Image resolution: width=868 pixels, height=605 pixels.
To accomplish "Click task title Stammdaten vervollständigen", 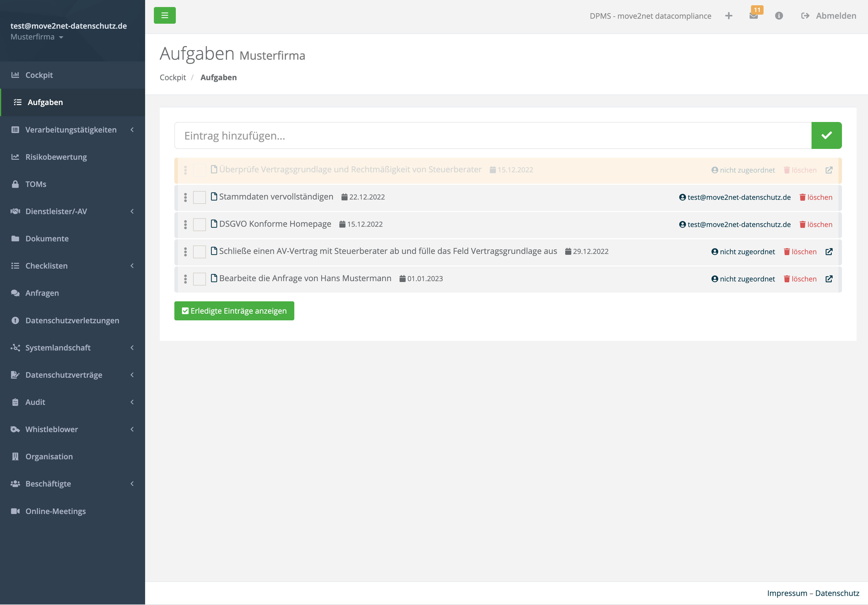I will pyautogui.click(x=276, y=197).
